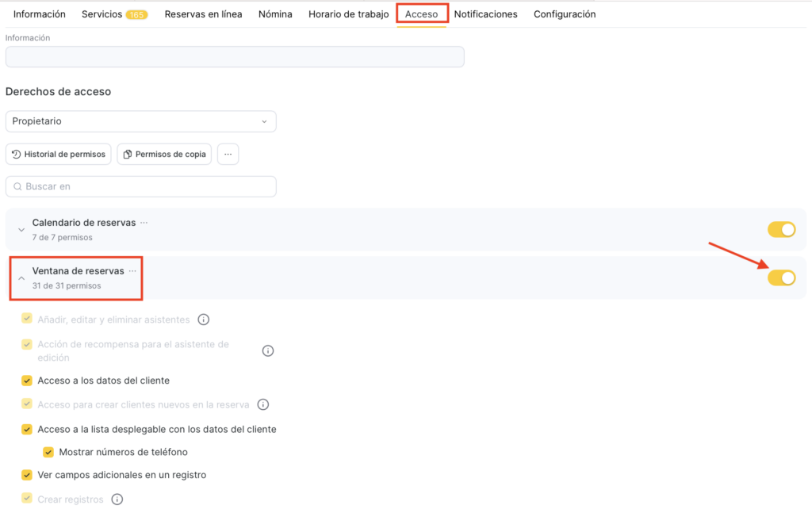The image size is (812, 509).
Task: Open three-dot menu beside Ventana de reservas
Action: click(x=132, y=271)
